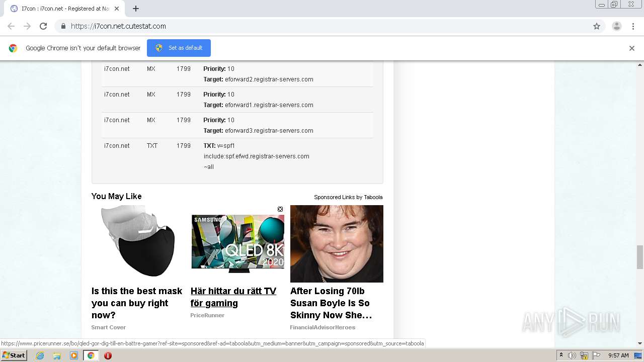
Task: Select the TXT record type cell
Action: pos(152,146)
